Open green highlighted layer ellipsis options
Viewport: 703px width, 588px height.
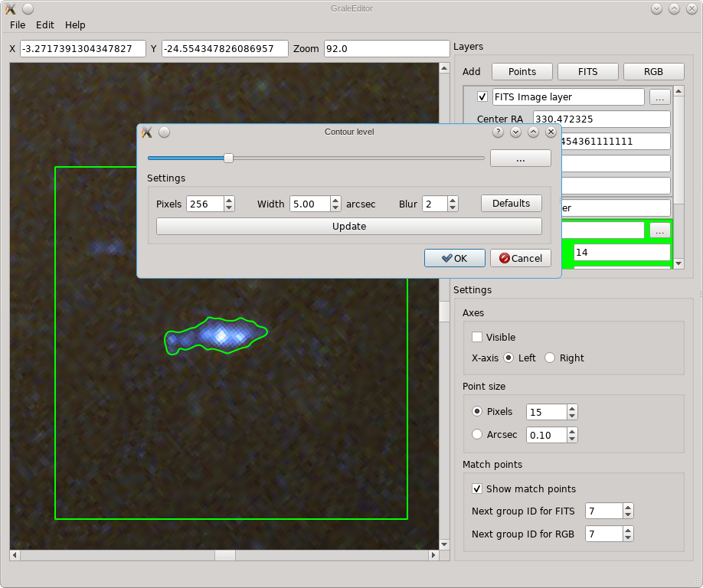click(659, 230)
